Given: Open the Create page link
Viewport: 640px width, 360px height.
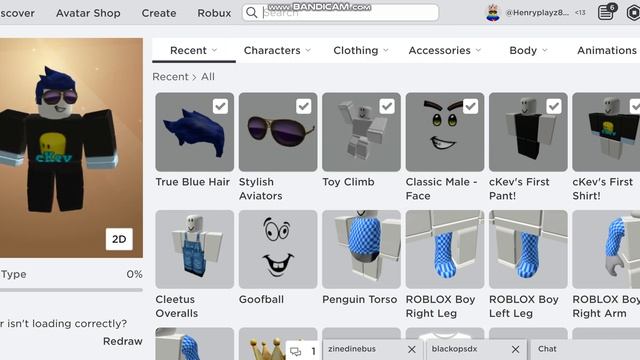Looking at the screenshot, I should 159,13.
